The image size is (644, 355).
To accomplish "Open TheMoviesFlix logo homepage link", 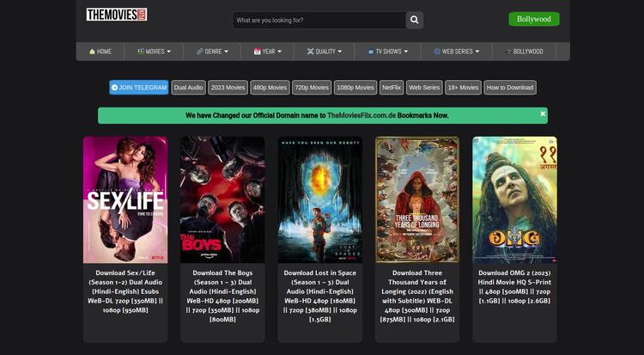I will click(117, 15).
